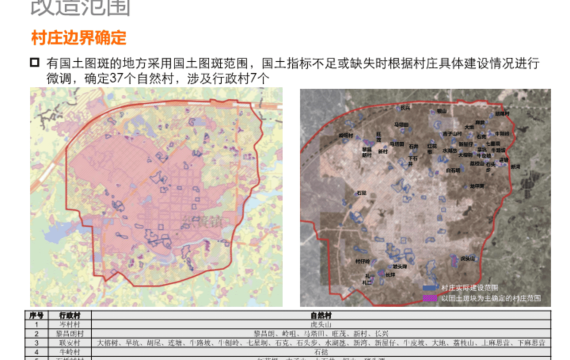Click the 虎头山 natural village cell
The width and height of the screenshot is (570, 360).
(321, 324)
